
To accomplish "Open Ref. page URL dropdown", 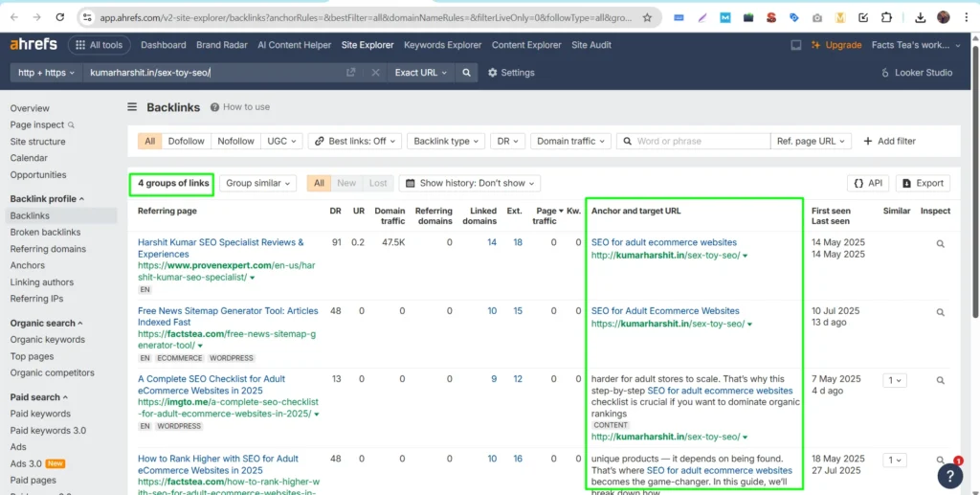I will point(812,142).
